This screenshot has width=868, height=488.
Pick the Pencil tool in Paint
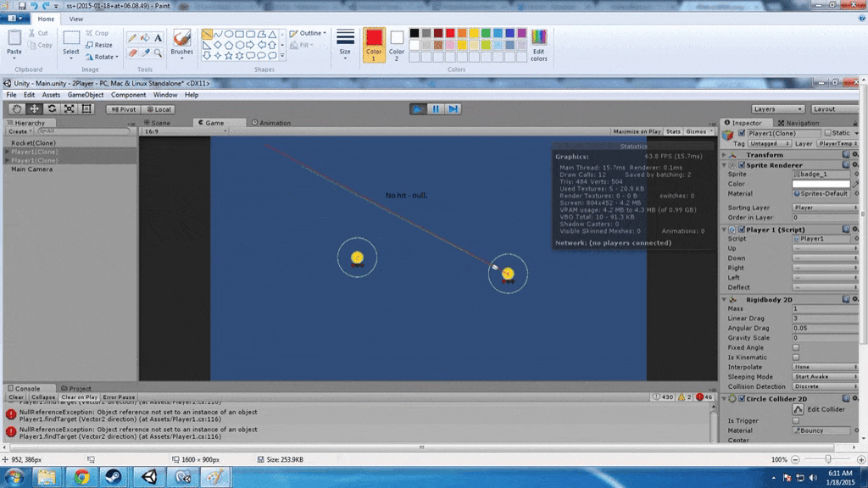132,38
